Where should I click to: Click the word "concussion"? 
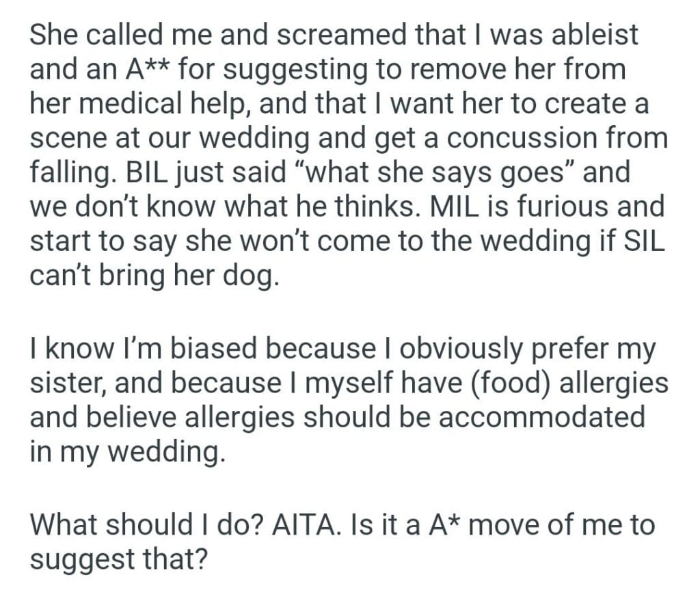pos(539,138)
